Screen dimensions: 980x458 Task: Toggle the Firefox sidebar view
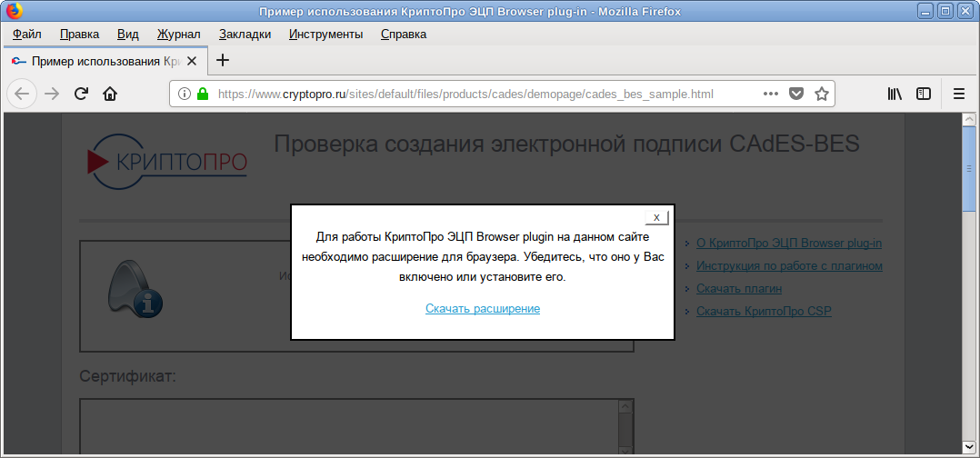tap(923, 94)
